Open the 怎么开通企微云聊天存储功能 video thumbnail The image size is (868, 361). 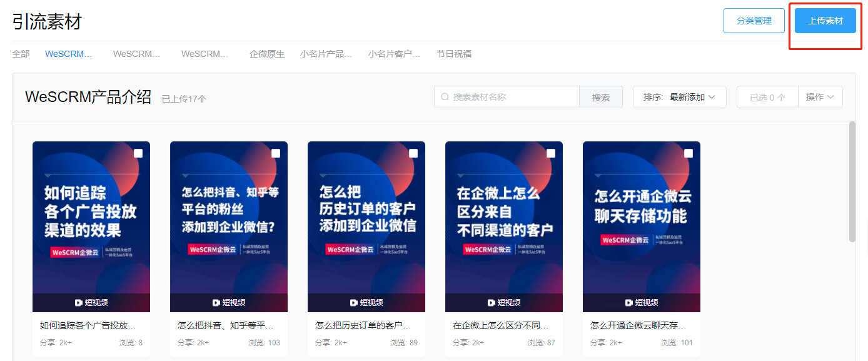pos(642,226)
